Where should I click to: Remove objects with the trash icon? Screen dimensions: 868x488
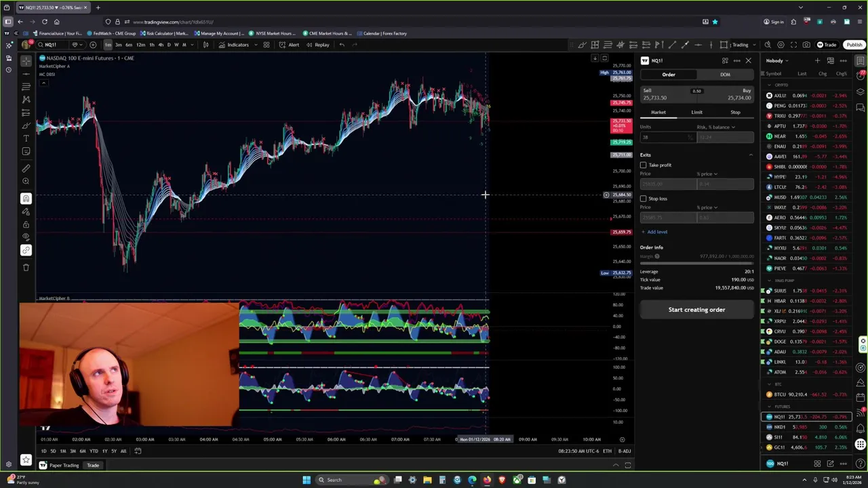coord(26,267)
